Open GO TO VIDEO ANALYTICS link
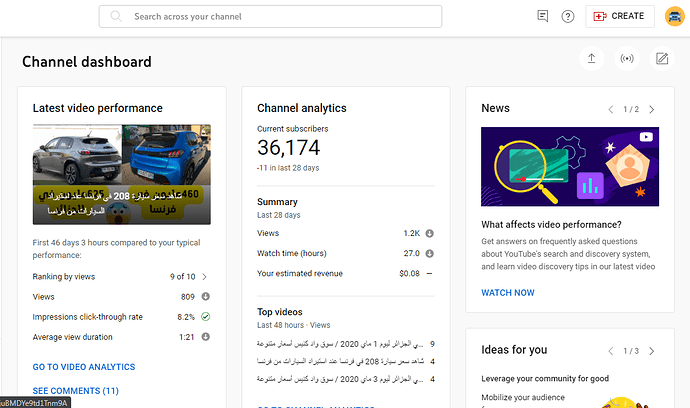The width and height of the screenshot is (690, 408). coord(84,367)
